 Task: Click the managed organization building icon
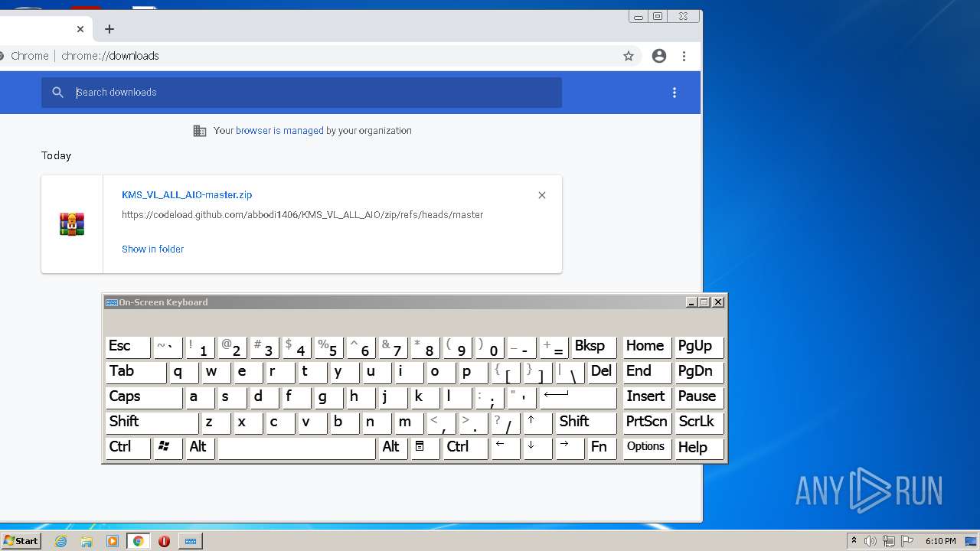(200, 131)
